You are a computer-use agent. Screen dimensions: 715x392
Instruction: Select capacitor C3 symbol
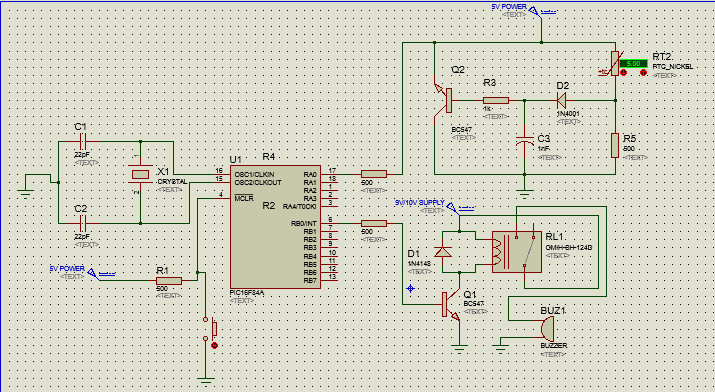(525, 140)
